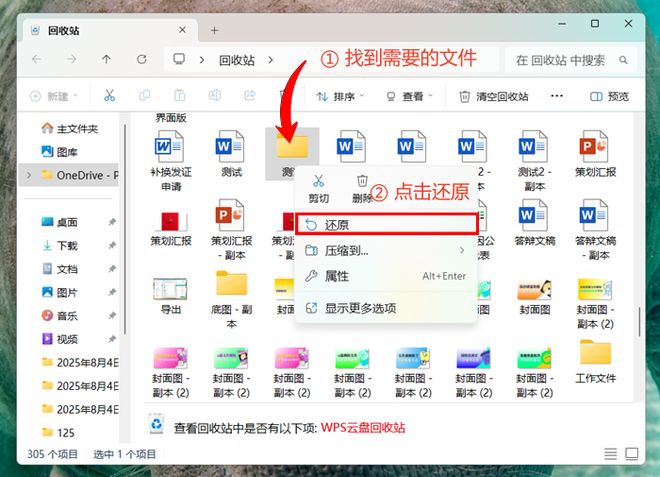Add a new tab with the plus button

tap(215, 30)
